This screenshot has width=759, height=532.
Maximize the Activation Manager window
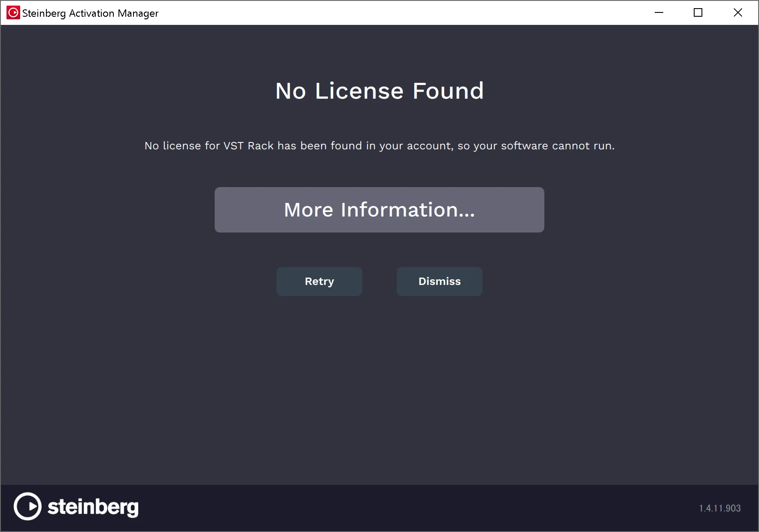(x=698, y=13)
